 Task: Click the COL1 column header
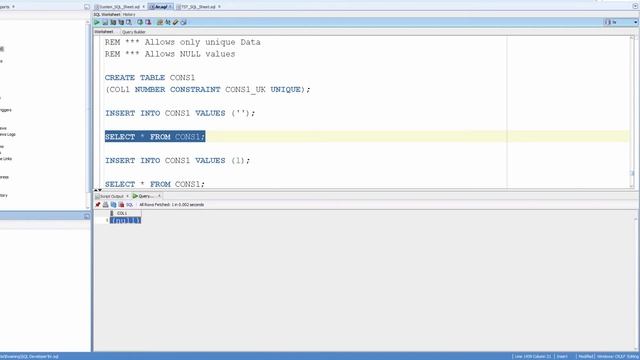[x=125, y=213]
